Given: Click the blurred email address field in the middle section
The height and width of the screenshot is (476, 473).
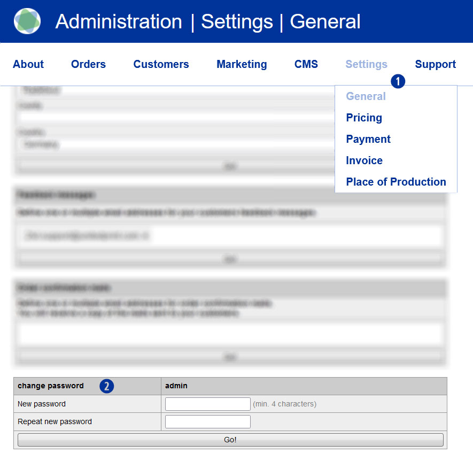Looking at the screenshot, I should 230,235.
